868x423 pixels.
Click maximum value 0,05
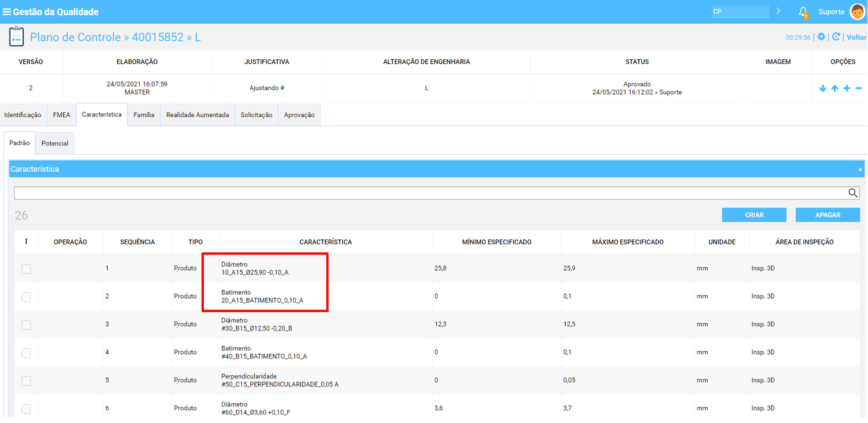[x=569, y=380]
